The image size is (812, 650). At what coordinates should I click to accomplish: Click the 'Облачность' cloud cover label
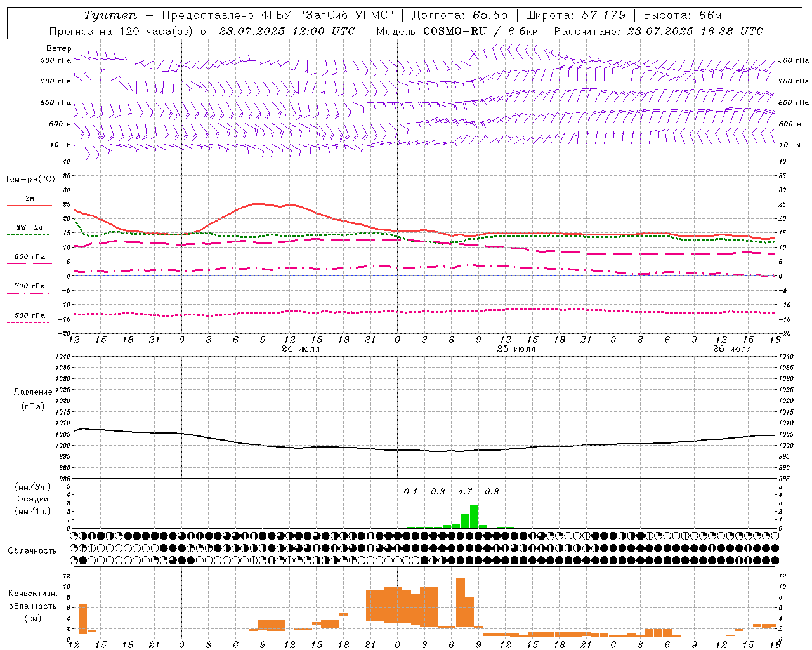(x=32, y=551)
